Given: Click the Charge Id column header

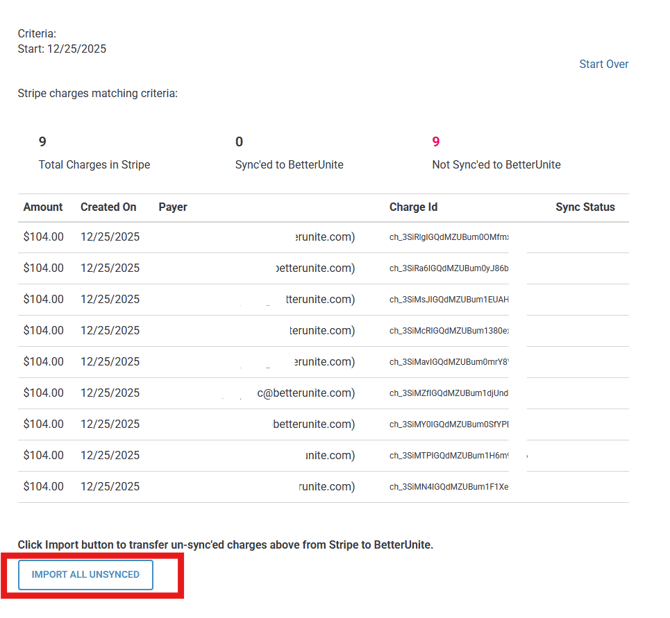Looking at the screenshot, I should [x=413, y=207].
